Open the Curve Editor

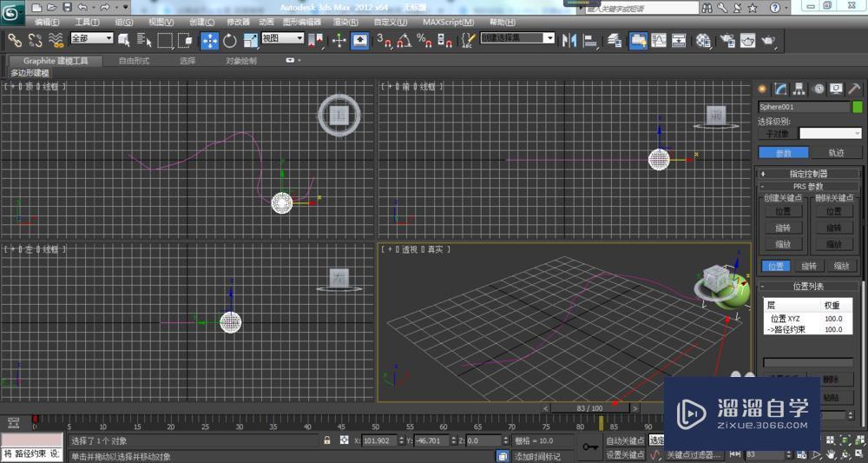(658, 41)
